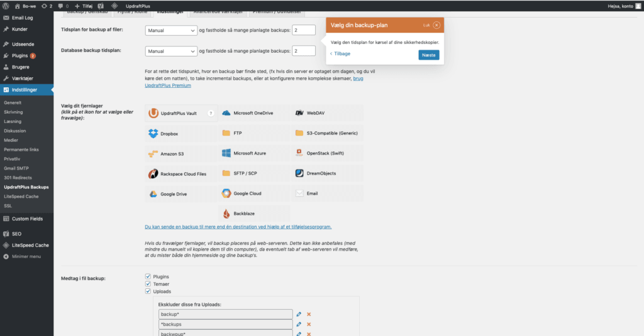The width and height of the screenshot is (644, 336).
Task: Open Værktøjer sidebar menu
Action: tap(26, 79)
